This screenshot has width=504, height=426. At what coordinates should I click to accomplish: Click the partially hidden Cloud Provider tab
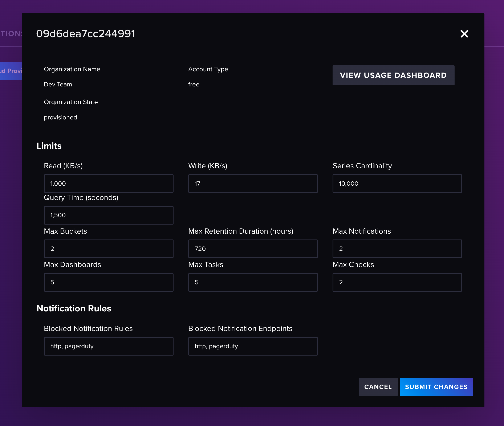click(11, 71)
